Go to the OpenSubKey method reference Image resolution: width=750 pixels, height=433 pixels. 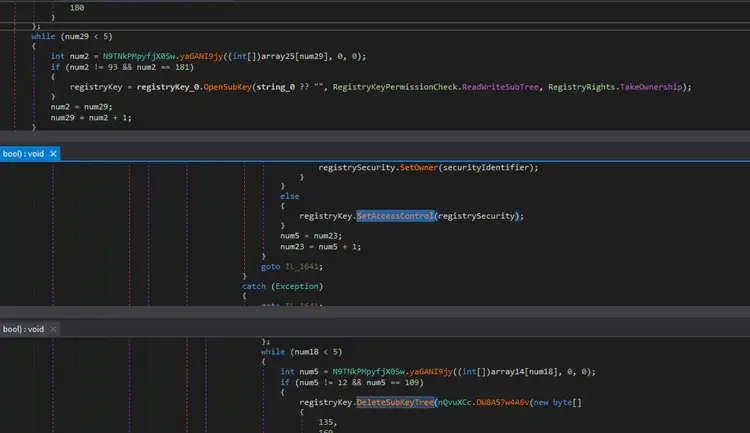pyautogui.click(x=228, y=87)
